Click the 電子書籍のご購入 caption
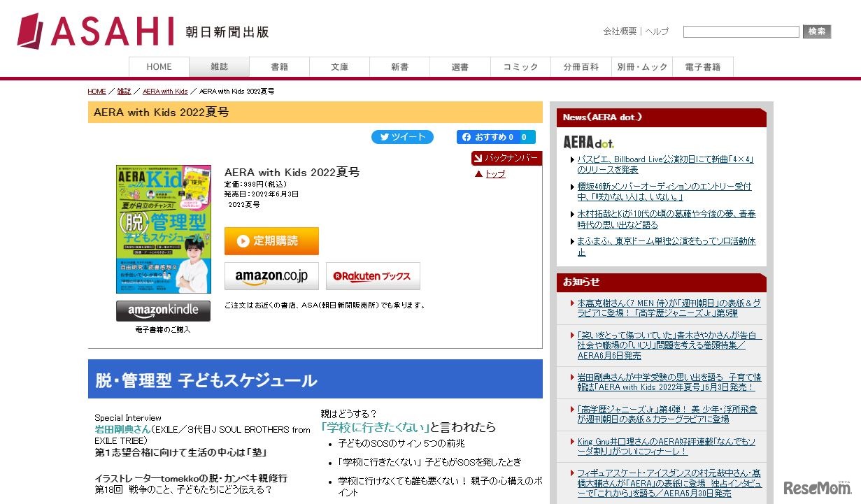The height and width of the screenshot is (504, 861). 163,329
